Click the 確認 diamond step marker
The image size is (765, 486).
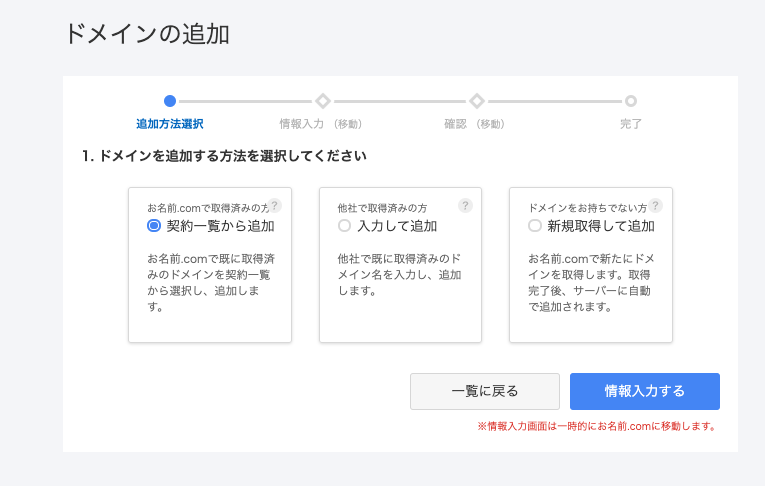(477, 101)
